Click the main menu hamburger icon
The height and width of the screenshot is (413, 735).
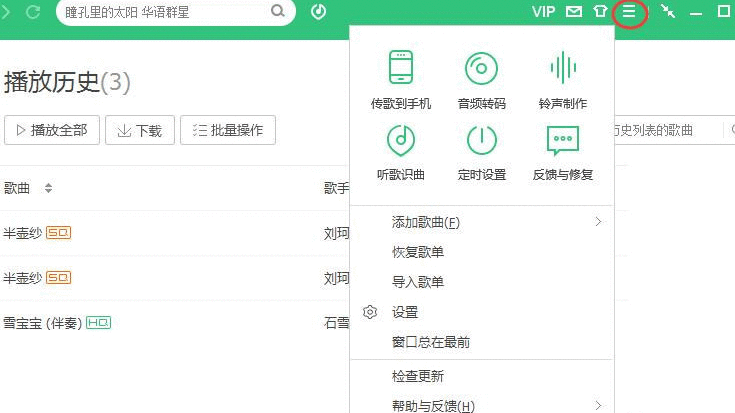tap(629, 11)
